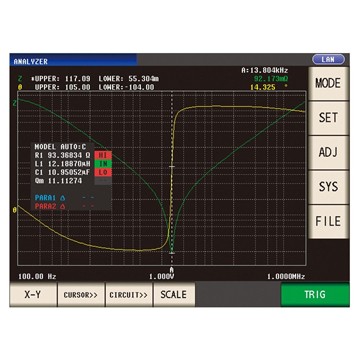360x360 pixels.
Task: Tap the SET button
Action: pos(328,118)
